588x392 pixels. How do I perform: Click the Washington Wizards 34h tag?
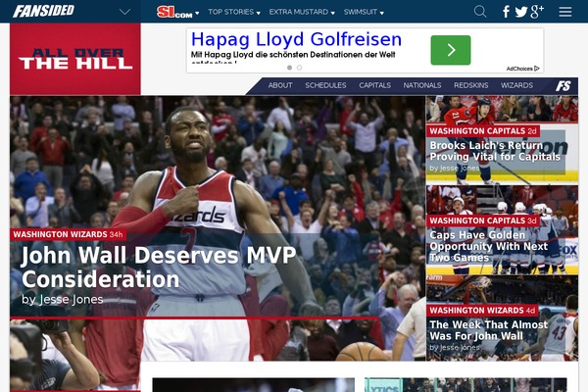(x=68, y=234)
